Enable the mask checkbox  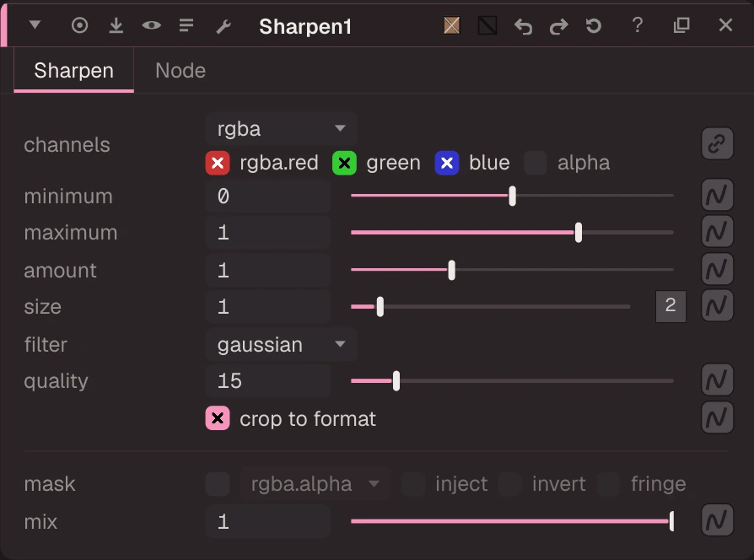tap(218, 484)
